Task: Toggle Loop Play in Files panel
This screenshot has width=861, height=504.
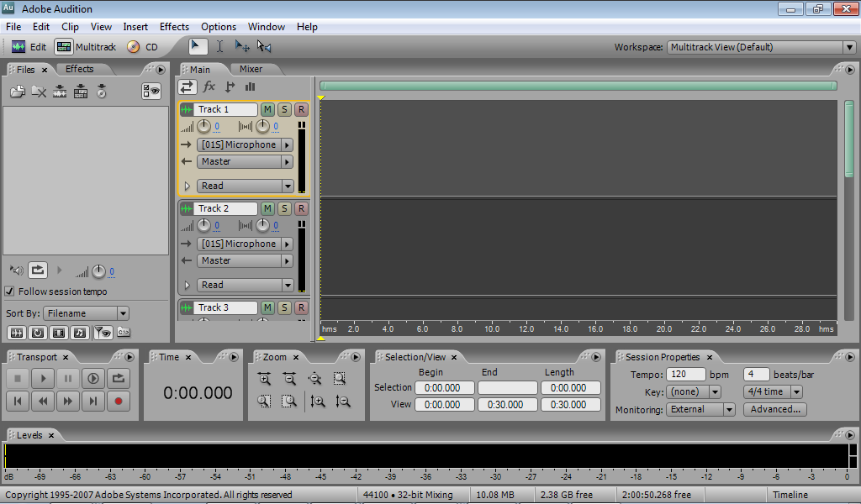Action: pyautogui.click(x=37, y=270)
